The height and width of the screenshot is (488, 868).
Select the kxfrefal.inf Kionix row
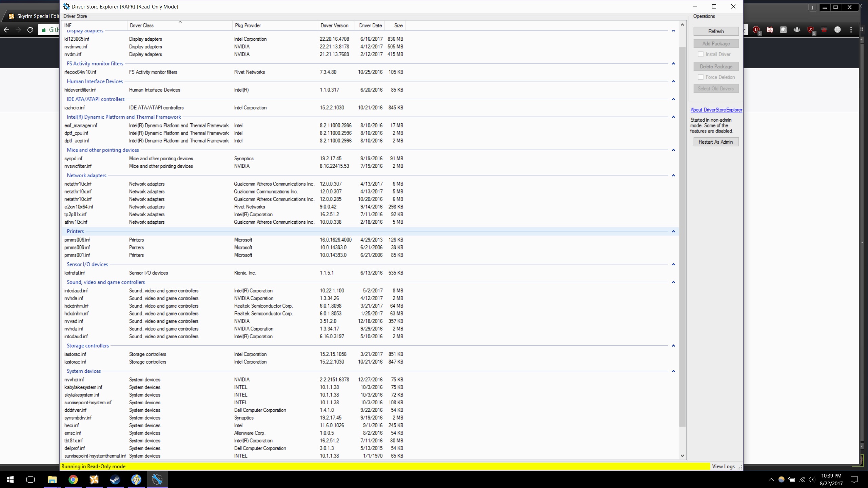[x=234, y=273]
